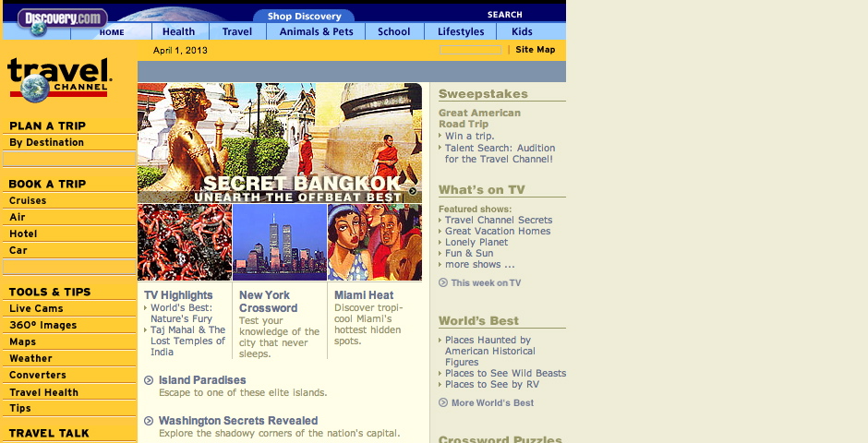
Task: Click arrow icon on Secret Bangkok banner
Action: (413, 191)
